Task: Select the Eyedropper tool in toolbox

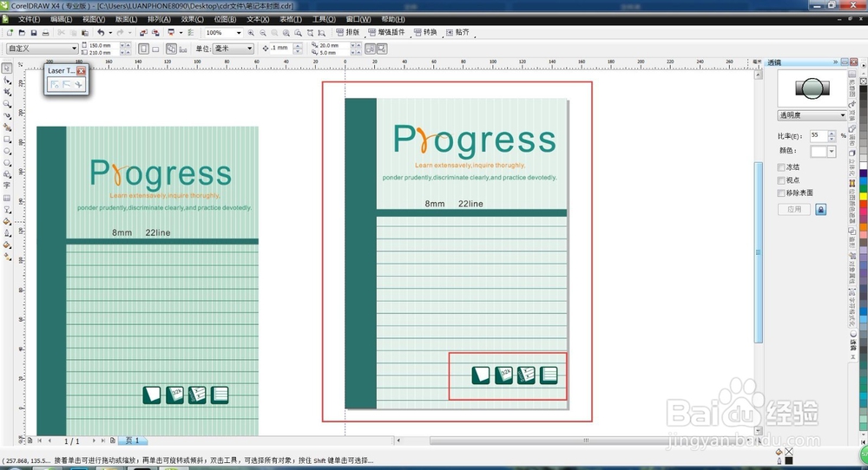Action: click(x=7, y=221)
